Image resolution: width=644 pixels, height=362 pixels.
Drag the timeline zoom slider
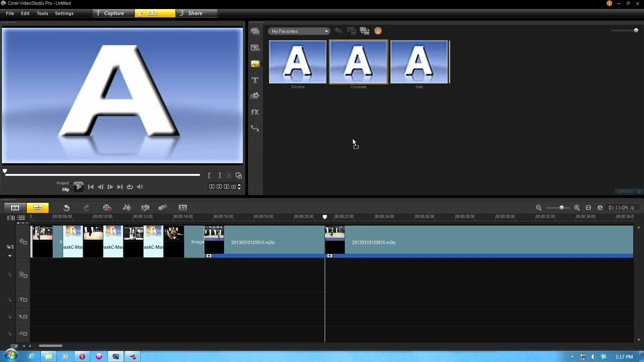562,207
